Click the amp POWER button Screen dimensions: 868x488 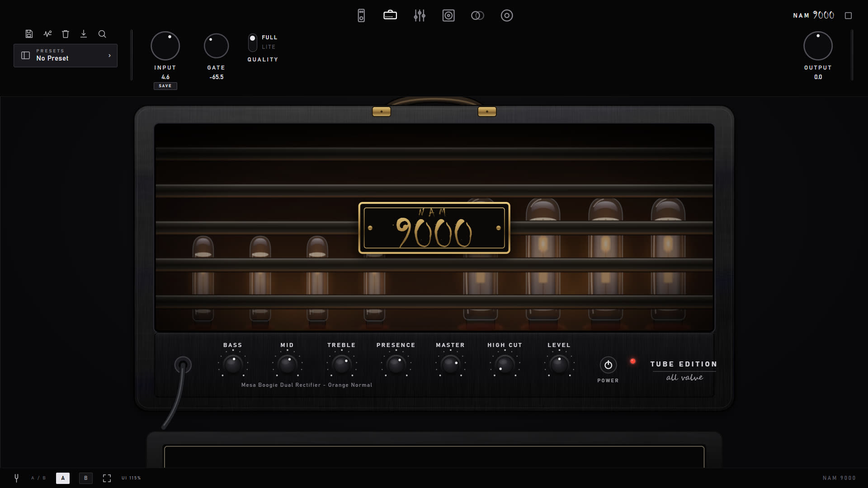click(608, 365)
